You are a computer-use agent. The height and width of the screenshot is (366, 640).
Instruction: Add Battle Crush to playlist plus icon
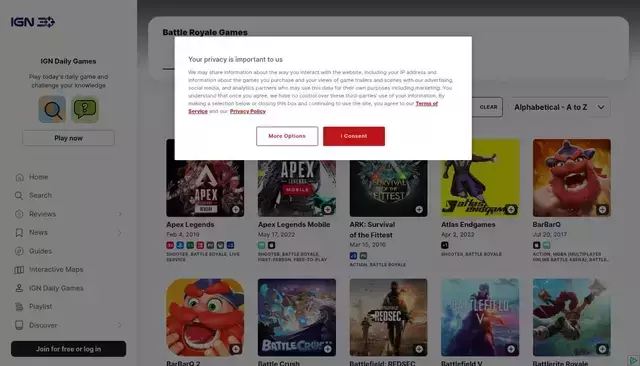328,349
